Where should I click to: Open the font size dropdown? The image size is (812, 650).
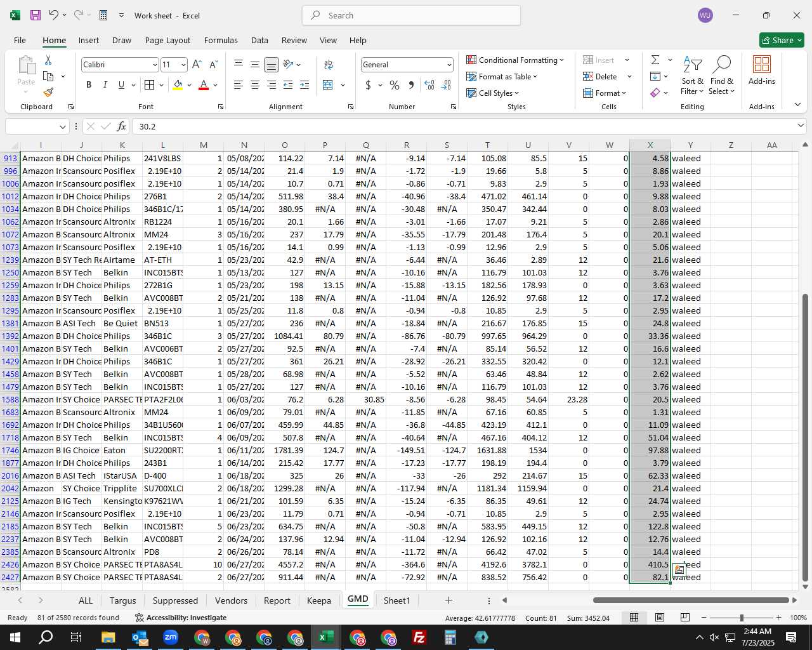coord(183,65)
